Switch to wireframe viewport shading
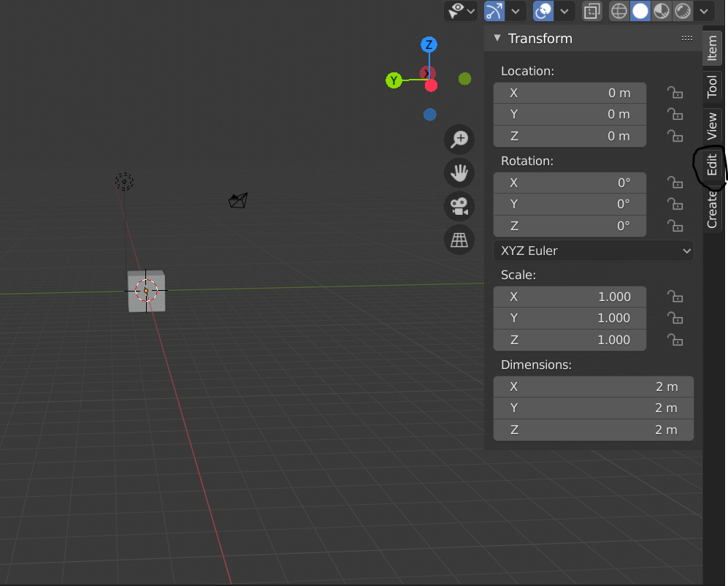 click(619, 11)
